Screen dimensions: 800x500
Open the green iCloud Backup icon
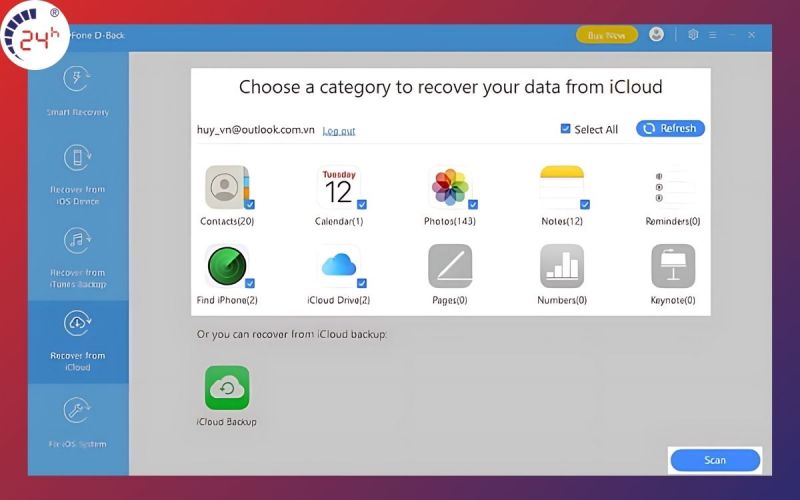pyautogui.click(x=227, y=388)
